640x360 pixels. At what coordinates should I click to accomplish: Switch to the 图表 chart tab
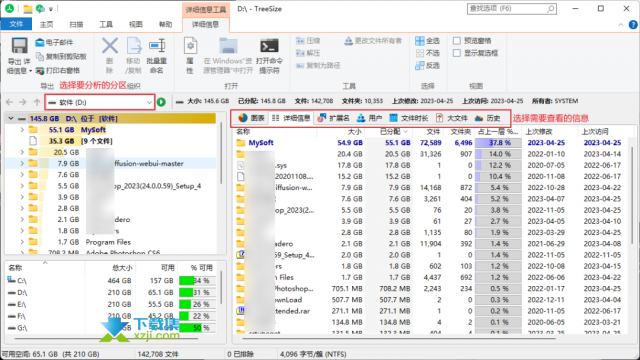[251, 118]
